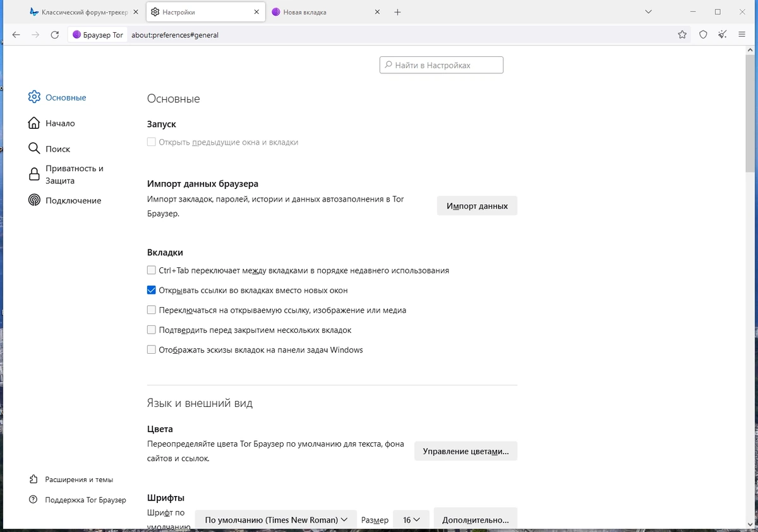Click the back navigation arrow
The width and height of the screenshot is (758, 532).
click(16, 35)
